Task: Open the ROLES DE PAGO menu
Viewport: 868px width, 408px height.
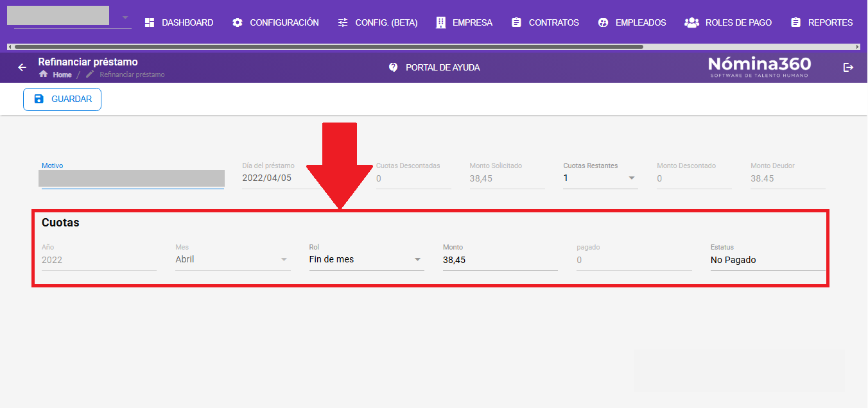Action: pyautogui.click(x=728, y=22)
